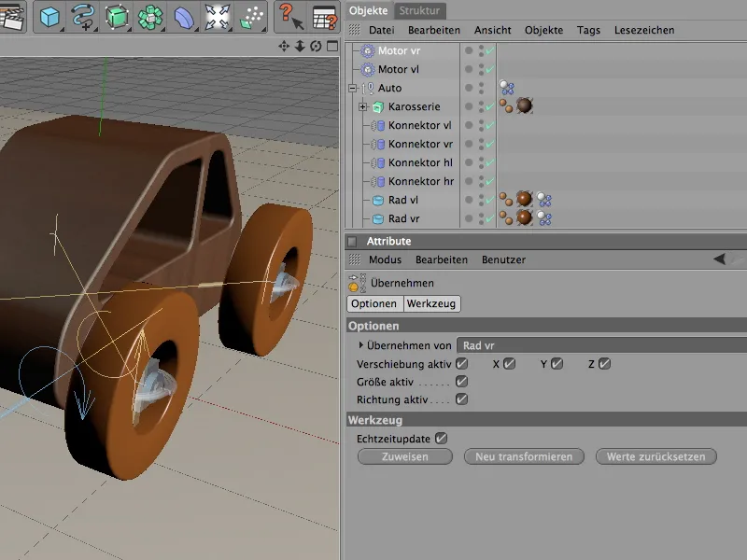Viewport: 747px width, 560px height.
Task: Disable the Größe aktiv checkbox
Action: coord(461,381)
